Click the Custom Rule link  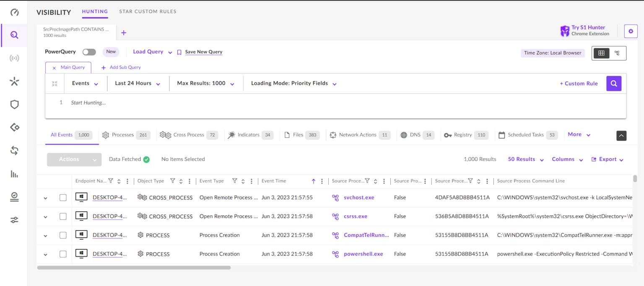pyautogui.click(x=579, y=83)
